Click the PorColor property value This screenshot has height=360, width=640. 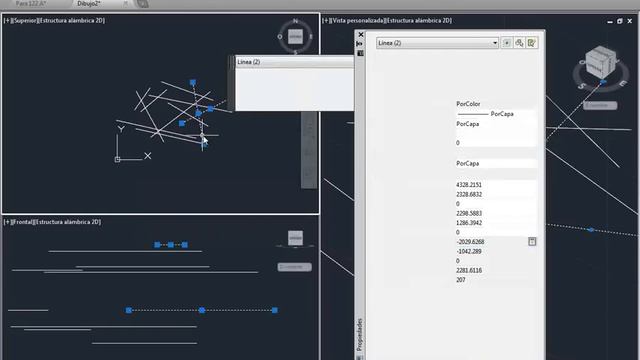click(468, 104)
